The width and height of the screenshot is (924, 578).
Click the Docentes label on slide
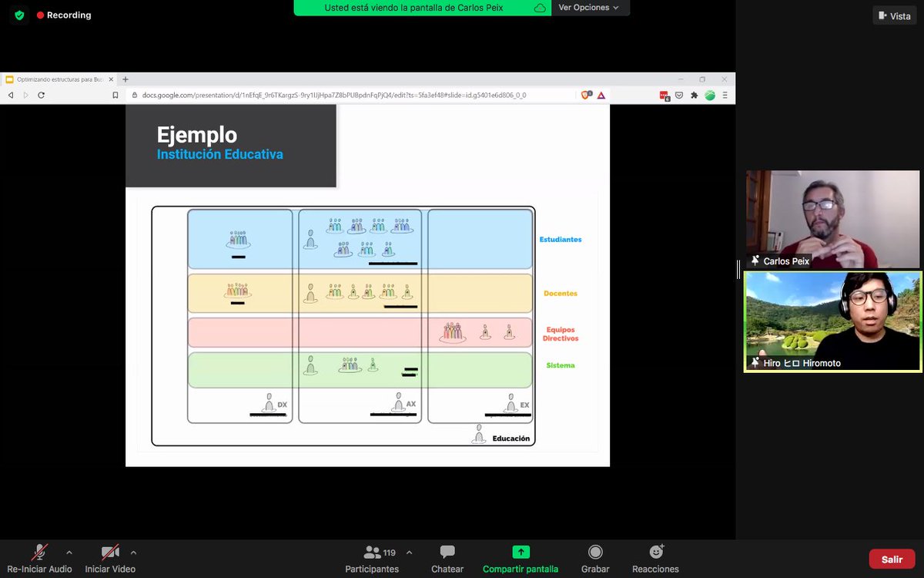point(561,294)
